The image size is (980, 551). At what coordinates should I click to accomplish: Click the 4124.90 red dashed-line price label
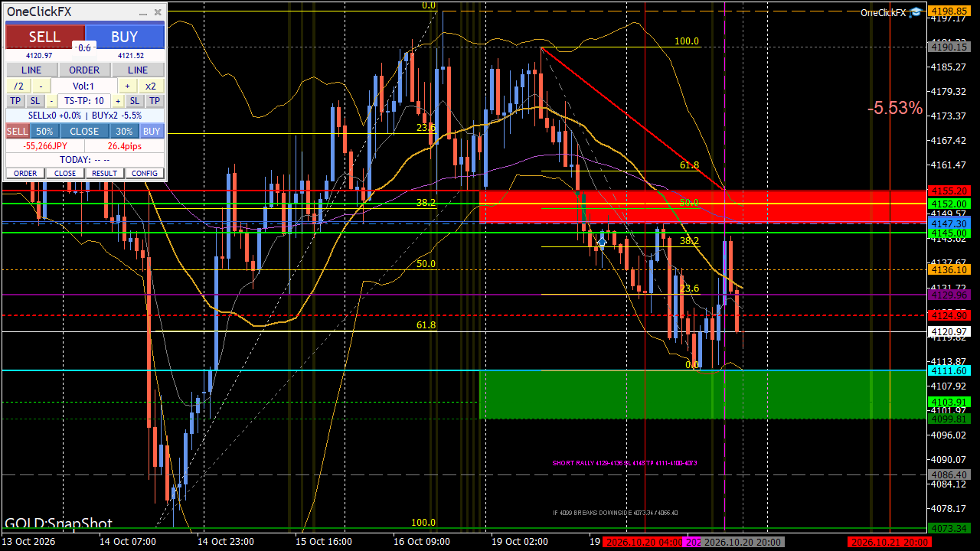click(949, 315)
